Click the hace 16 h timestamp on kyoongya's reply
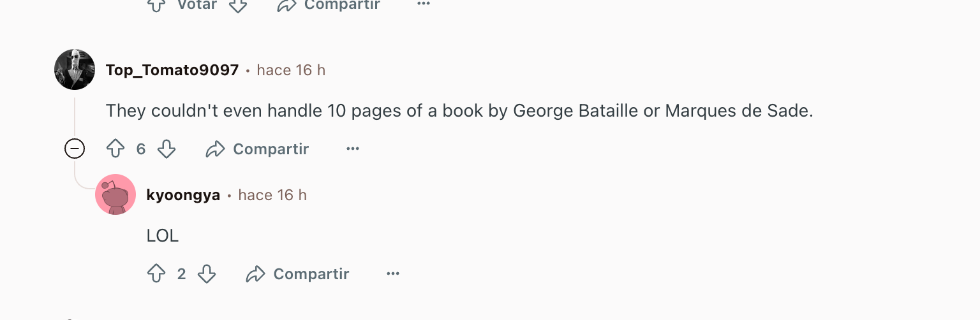Image resolution: width=980 pixels, height=320 pixels. pos(272,195)
